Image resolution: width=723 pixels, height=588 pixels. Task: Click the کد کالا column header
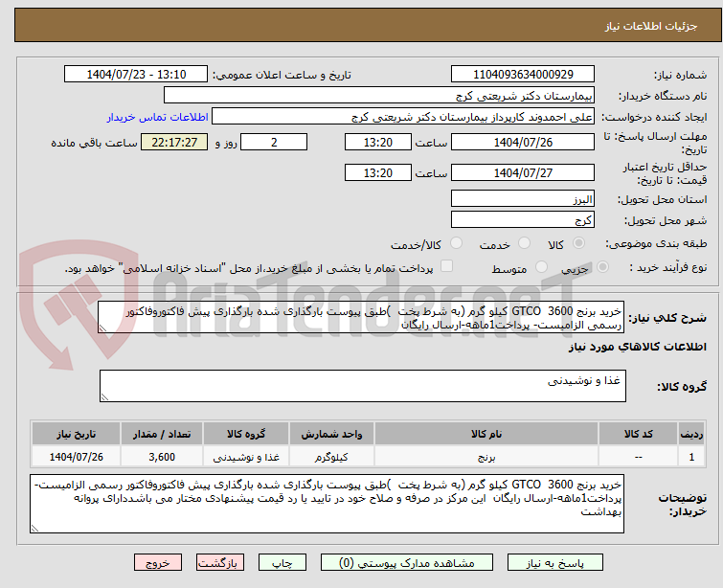tap(638, 434)
